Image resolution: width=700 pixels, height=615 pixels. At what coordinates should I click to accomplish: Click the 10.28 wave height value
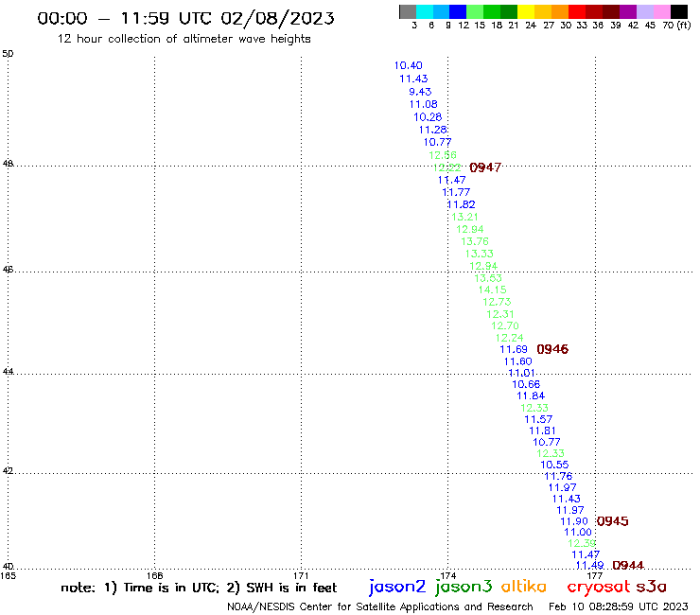point(428,117)
